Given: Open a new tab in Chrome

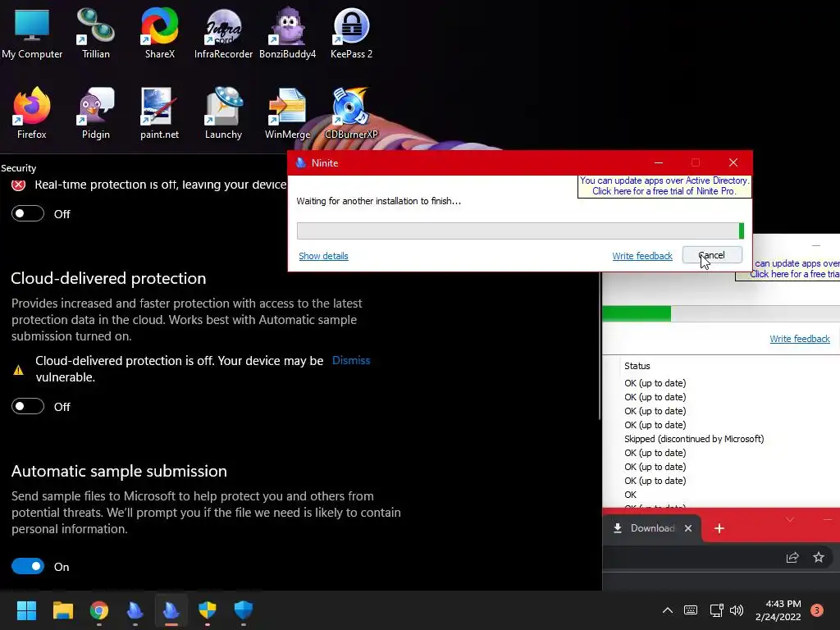Looking at the screenshot, I should tap(719, 529).
